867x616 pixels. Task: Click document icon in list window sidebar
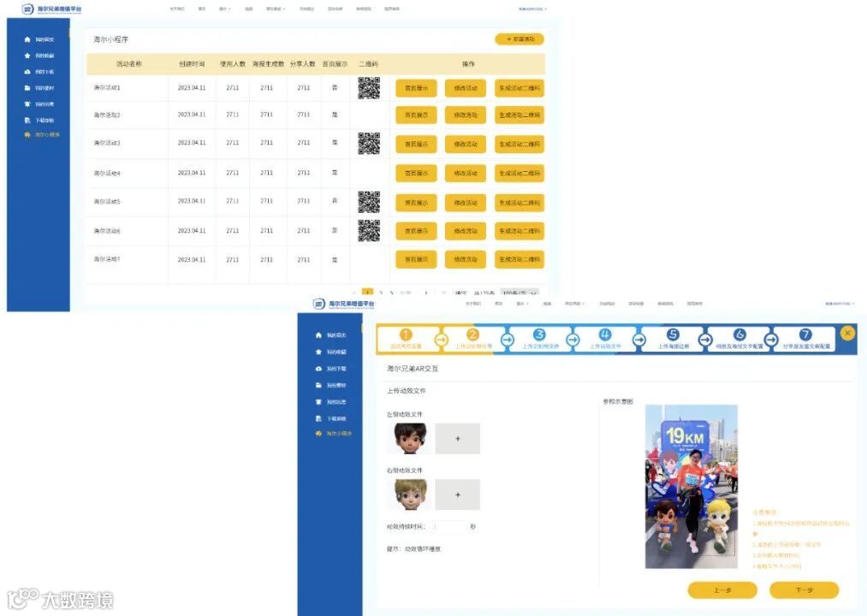(27, 120)
